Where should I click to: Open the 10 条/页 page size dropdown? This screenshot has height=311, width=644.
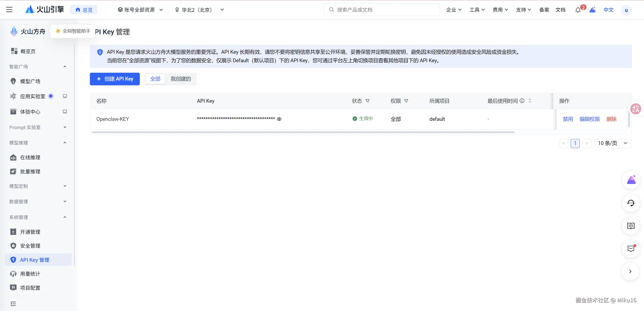(x=613, y=143)
